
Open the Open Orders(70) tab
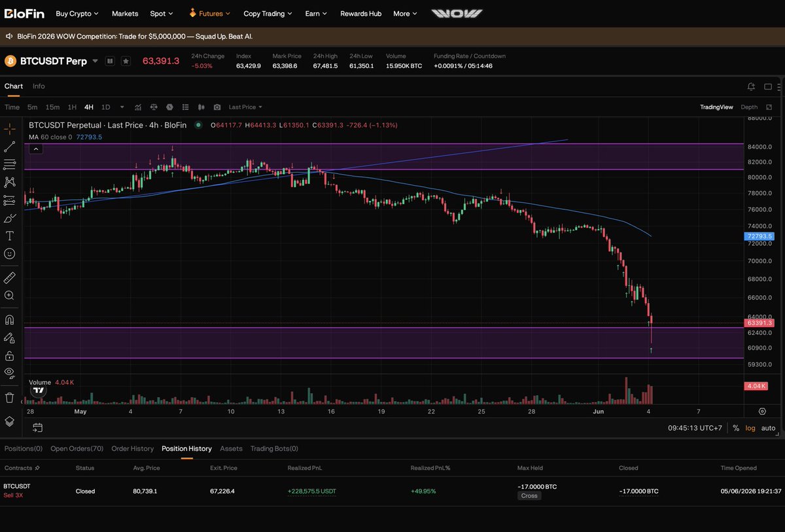click(77, 449)
